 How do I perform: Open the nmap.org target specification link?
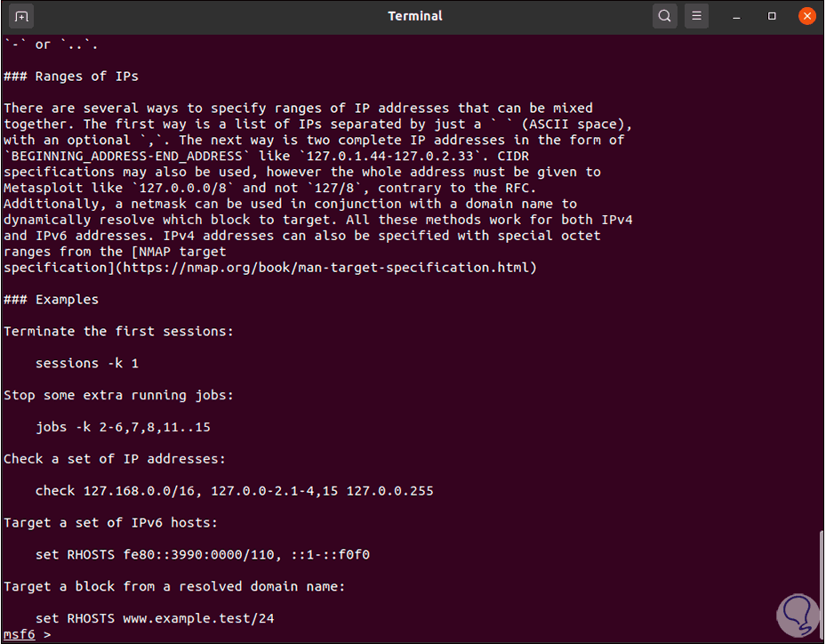329,267
